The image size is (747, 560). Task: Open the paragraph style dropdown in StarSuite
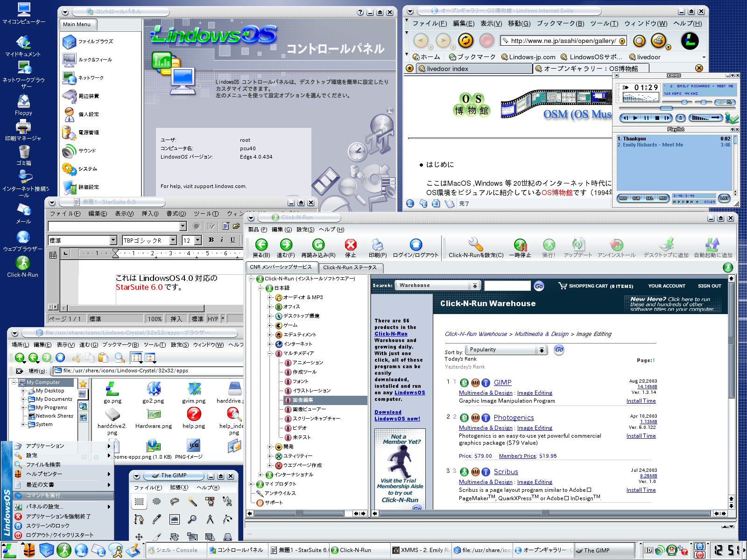113,240
